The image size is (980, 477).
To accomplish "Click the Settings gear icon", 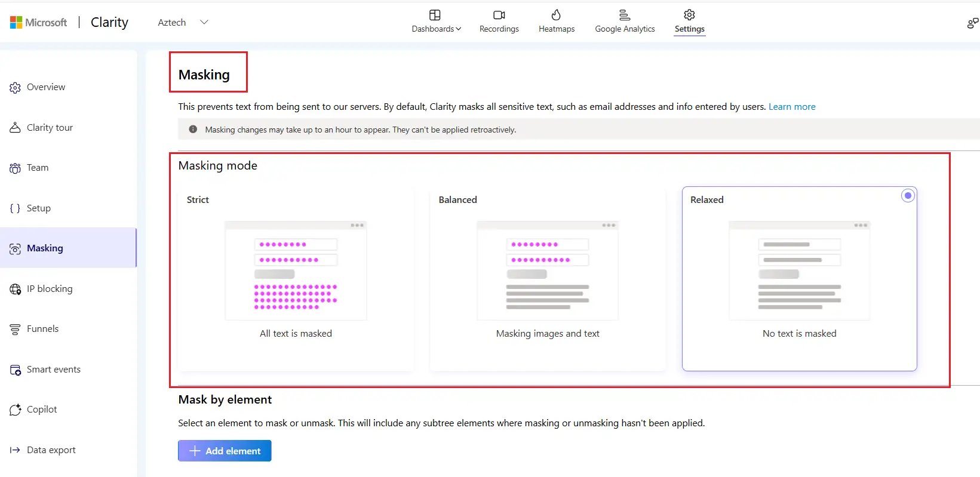I will (689, 15).
